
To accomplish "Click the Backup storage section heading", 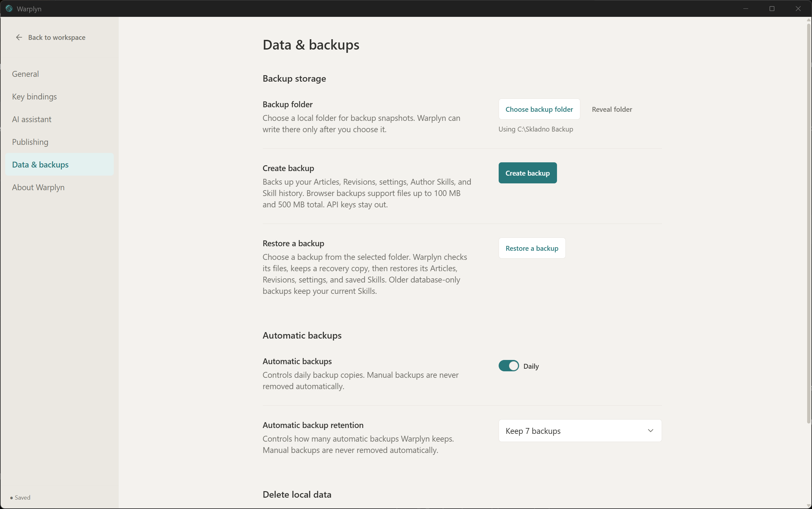I will (294, 78).
